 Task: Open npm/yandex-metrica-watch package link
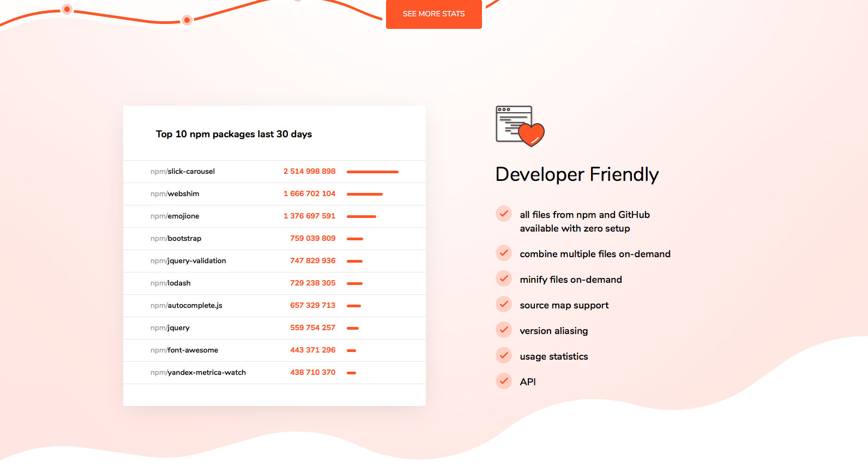click(x=198, y=373)
